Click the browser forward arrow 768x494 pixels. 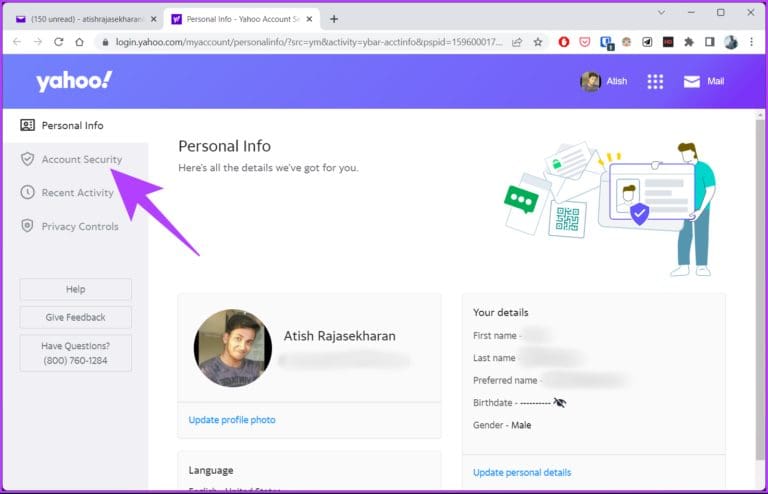pos(38,42)
